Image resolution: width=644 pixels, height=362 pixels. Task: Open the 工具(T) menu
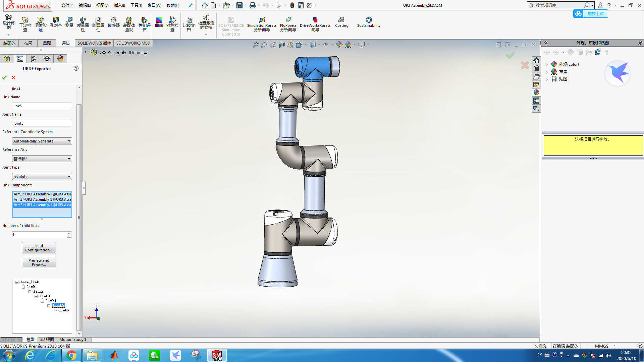pyautogui.click(x=136, y=5)
